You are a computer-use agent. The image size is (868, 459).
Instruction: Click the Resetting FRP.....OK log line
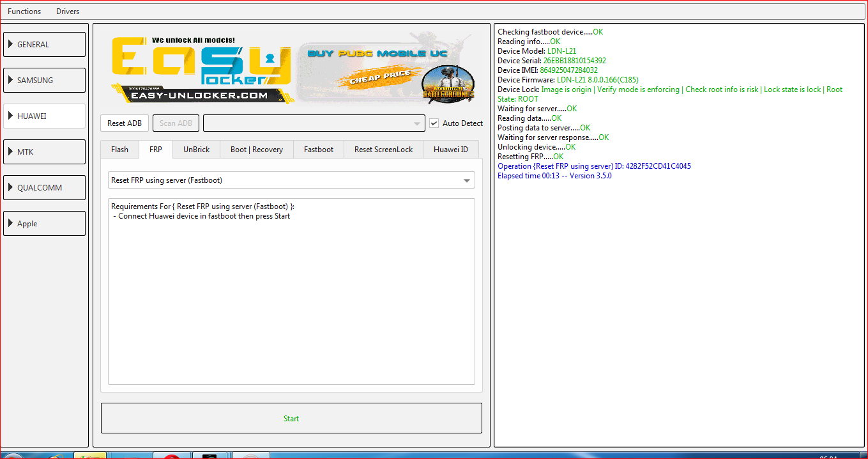coord(531,157)
